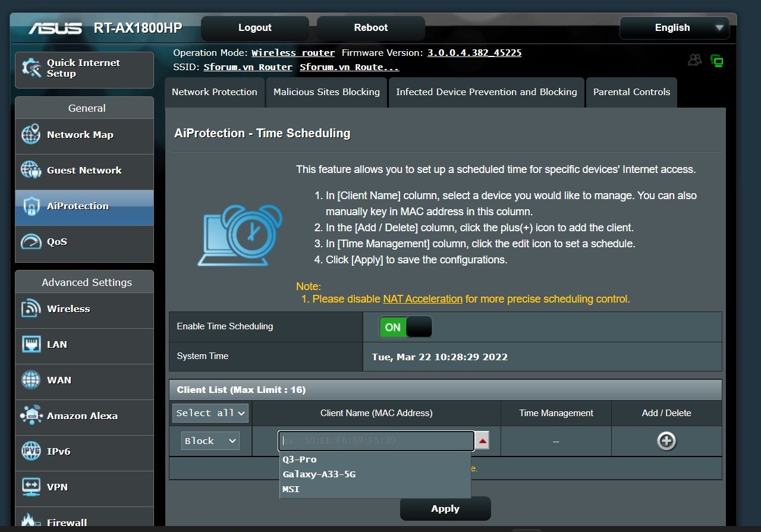The width and height of the screenshot is (761, 532).
Task: Click the system time value text
Action: tap(440, 357)
